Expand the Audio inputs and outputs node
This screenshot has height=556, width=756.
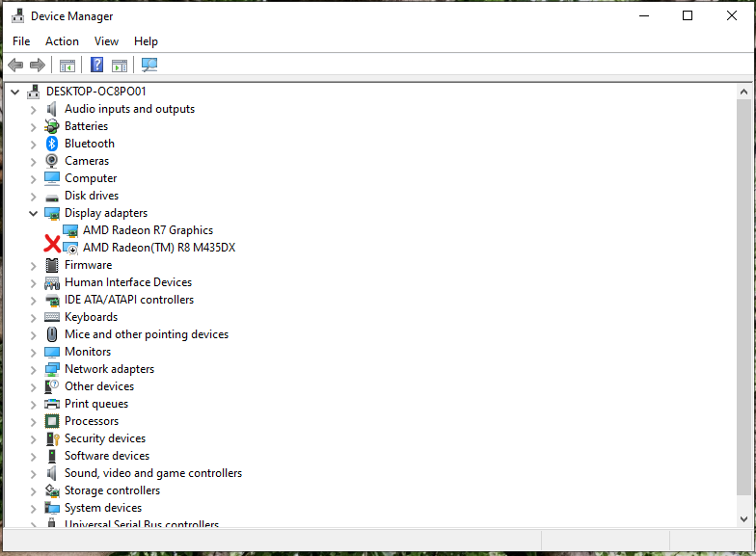point(33,110)
